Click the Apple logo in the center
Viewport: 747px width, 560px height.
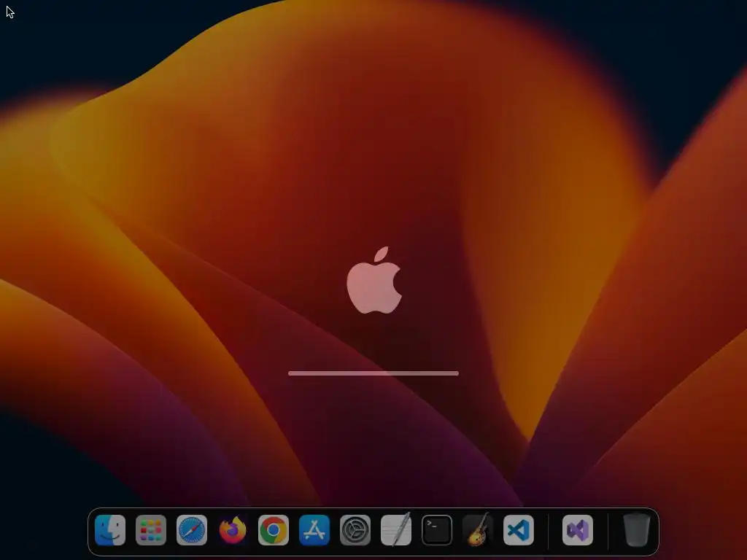[374, 281]
